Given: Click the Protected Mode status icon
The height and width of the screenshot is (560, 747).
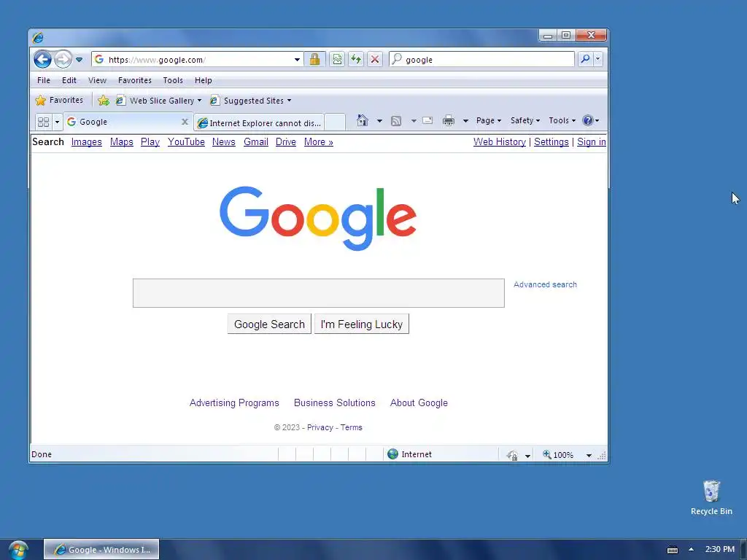Looking at the screenshot, I should tap(513, 455).
